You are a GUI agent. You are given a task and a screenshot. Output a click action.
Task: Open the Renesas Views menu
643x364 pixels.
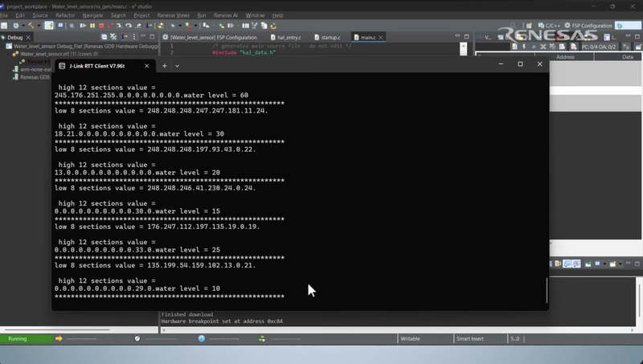[173, 15]
